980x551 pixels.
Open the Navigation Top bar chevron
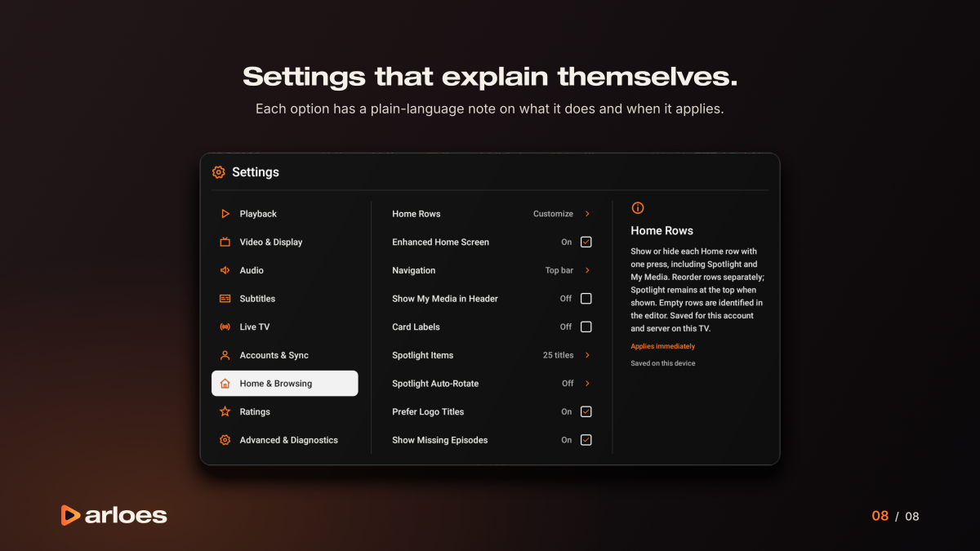coord(587,270)
